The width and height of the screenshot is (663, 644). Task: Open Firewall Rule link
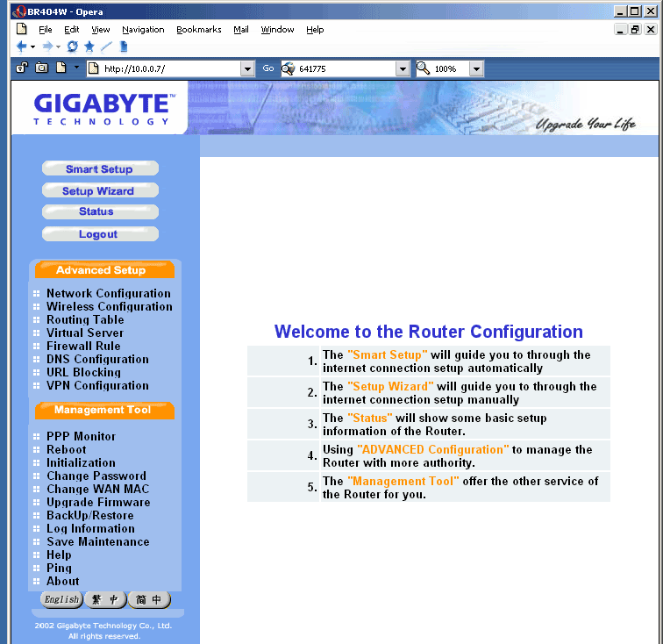83,346
